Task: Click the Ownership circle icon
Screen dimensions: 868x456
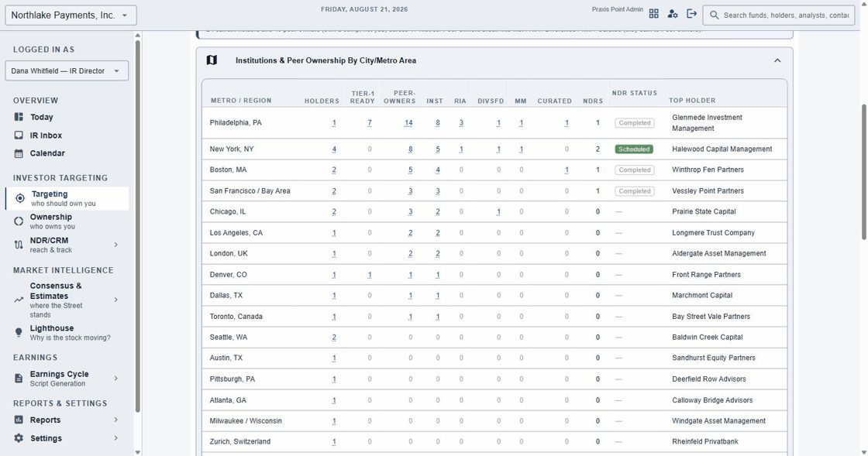Action: coord(19,221)
